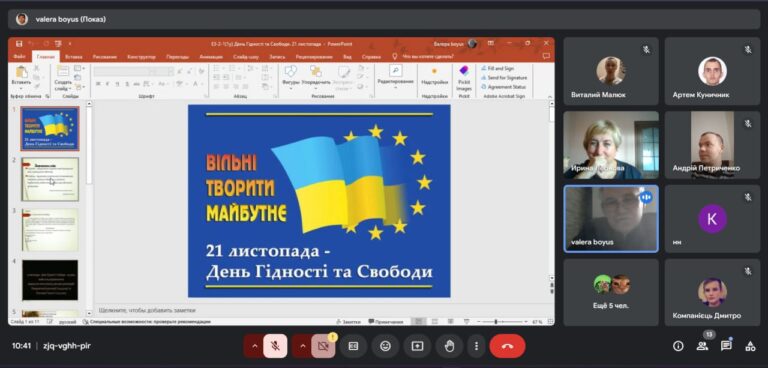Open the ribbon comments speech-bubble icon
This screenshot has height=368, width=768.
[x=546, y=56]
